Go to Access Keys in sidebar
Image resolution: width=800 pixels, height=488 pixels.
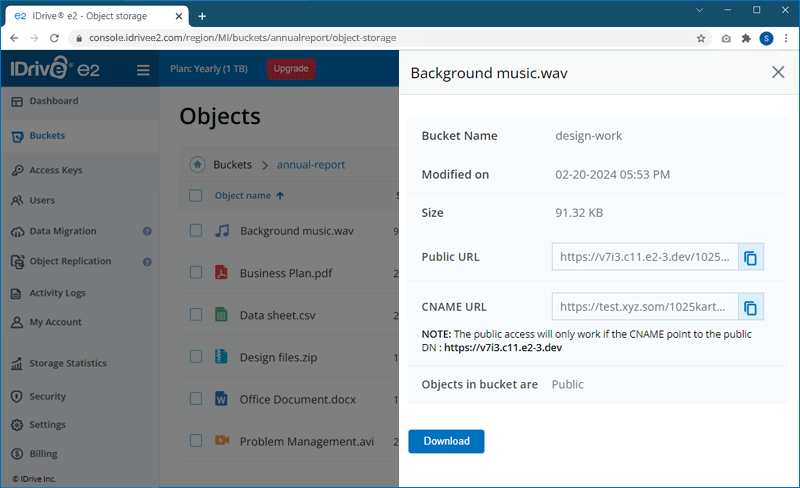click(x=55, y=170)
